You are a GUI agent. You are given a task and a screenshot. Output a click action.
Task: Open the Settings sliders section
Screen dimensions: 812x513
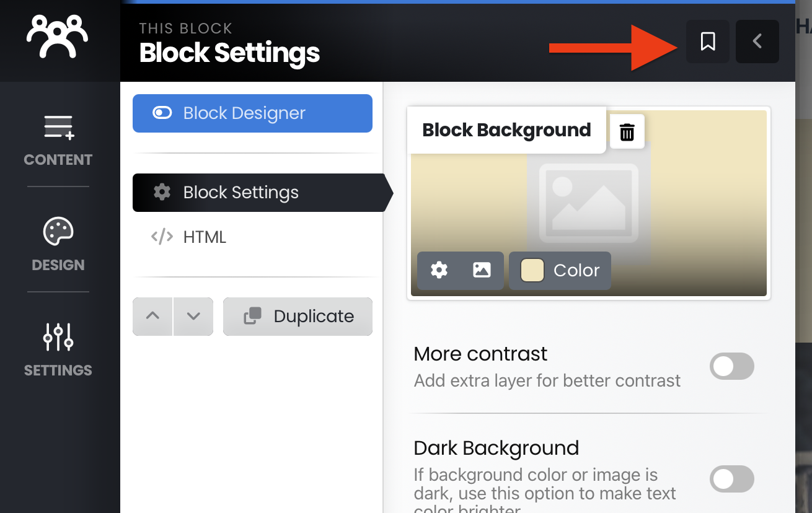58,350
